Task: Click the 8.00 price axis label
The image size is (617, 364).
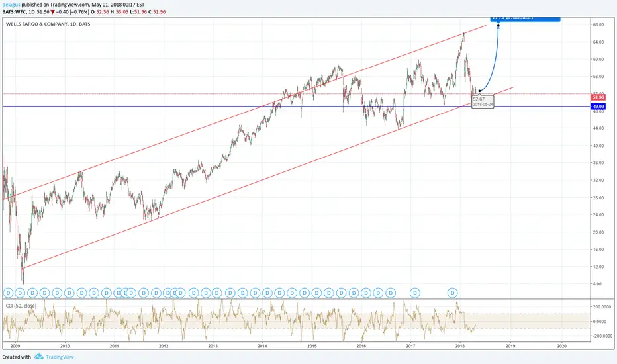Action: click(597, 284)
